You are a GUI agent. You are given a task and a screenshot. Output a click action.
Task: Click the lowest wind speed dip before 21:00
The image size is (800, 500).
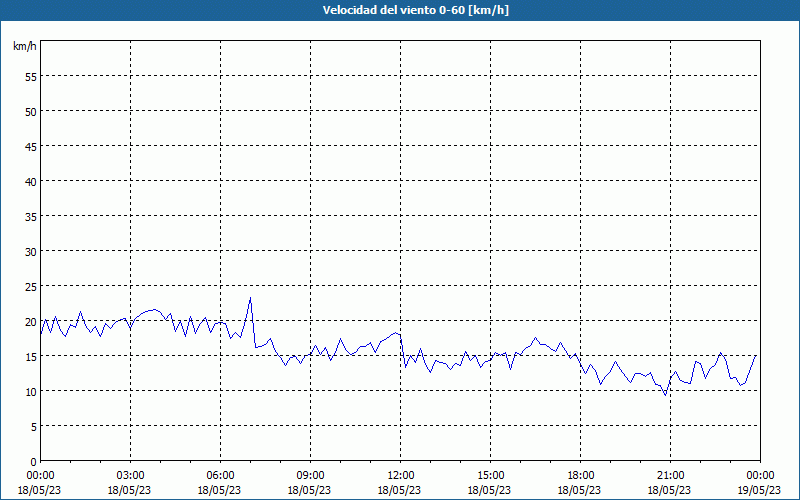(x=665, y=395)
